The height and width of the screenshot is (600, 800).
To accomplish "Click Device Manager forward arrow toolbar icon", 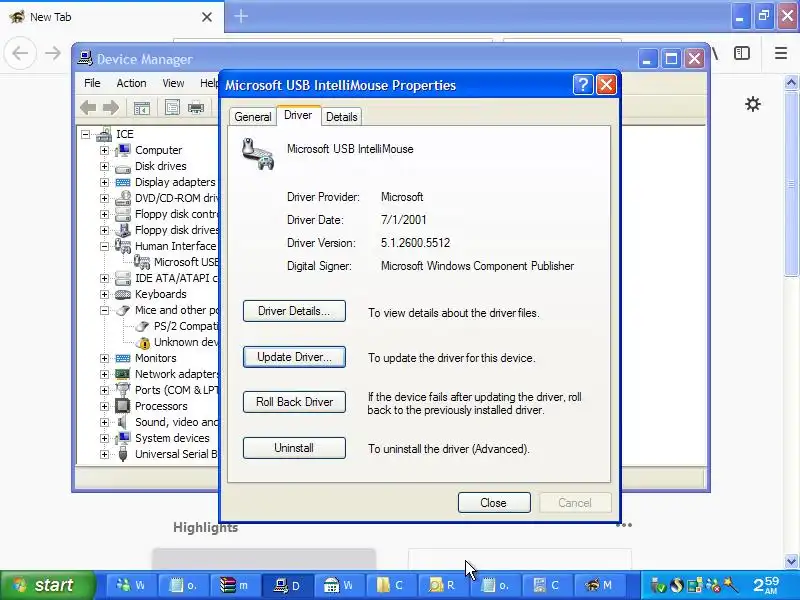I will pyautogui.click(x=111, y=108).
